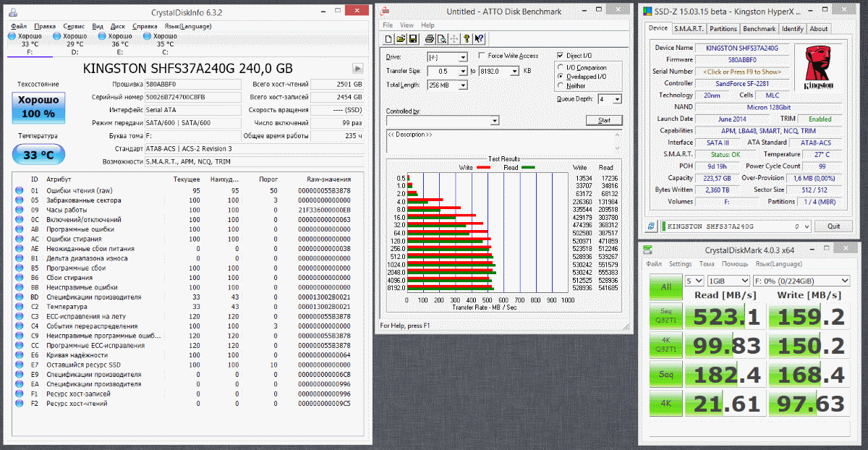Image resolution: width=868 pixels, height=450 pixels.
Task: Open the Сервис menu in CrystalDiskInfo
Action: coord(73,26)
